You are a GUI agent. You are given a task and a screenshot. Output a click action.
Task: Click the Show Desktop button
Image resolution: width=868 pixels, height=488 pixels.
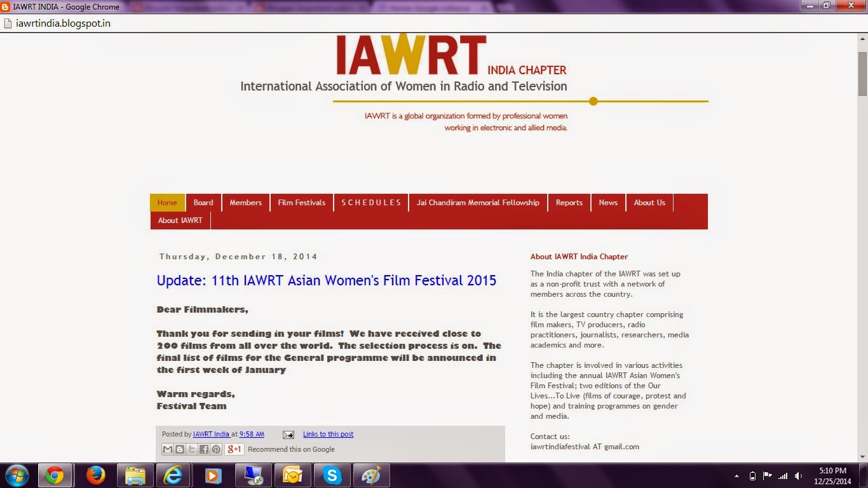pos(864,475)
